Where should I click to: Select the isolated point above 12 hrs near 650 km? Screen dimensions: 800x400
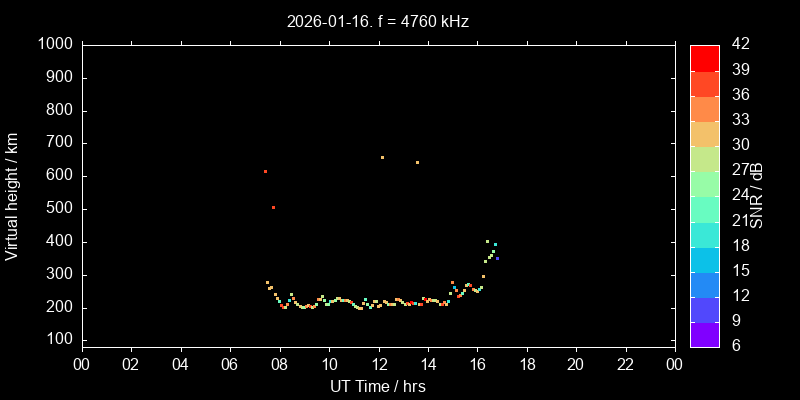(x=382, y=157)
